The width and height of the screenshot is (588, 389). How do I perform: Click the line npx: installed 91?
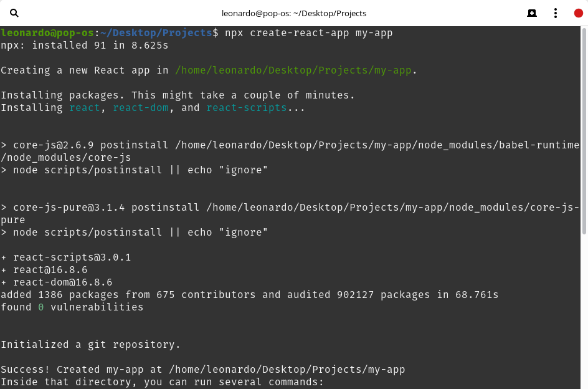[84, 45]
